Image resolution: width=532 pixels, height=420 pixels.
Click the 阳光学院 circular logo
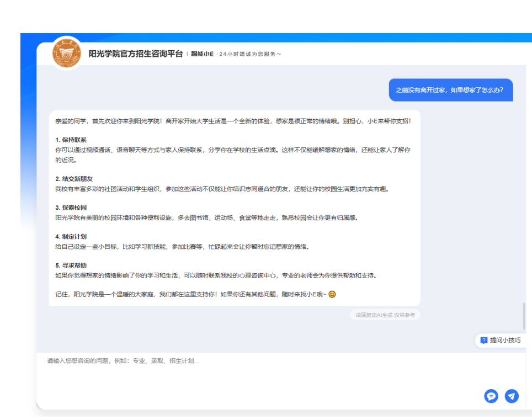[66, 54]
